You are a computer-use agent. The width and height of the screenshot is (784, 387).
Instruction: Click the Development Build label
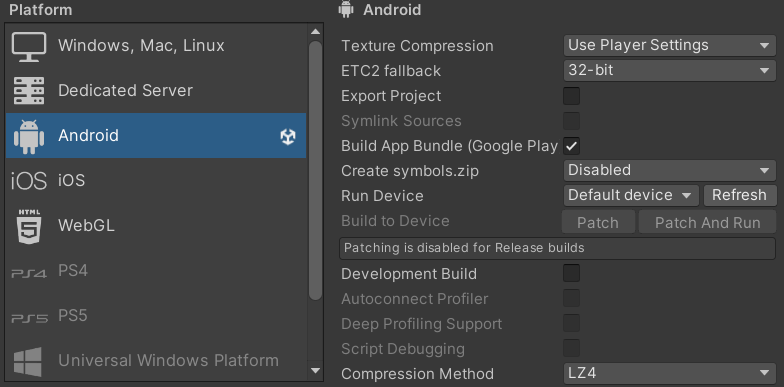click(409, 274)
